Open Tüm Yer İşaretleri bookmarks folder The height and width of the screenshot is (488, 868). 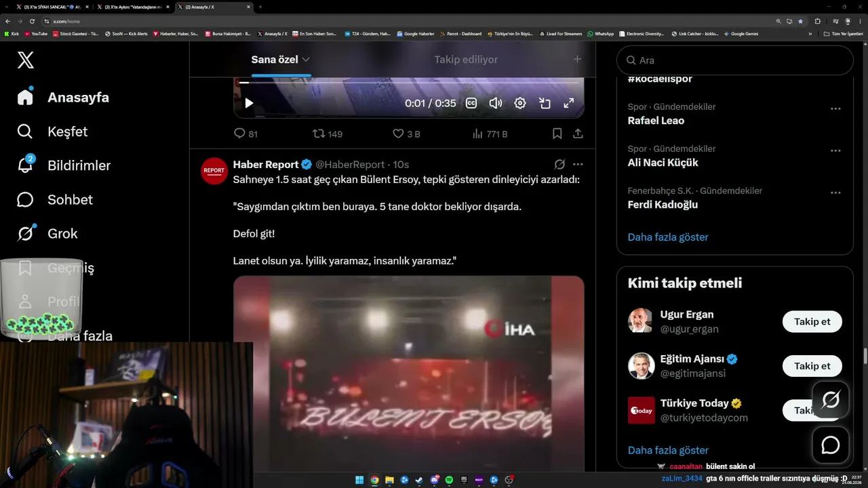pyautogui.click(x=844, y=33)
